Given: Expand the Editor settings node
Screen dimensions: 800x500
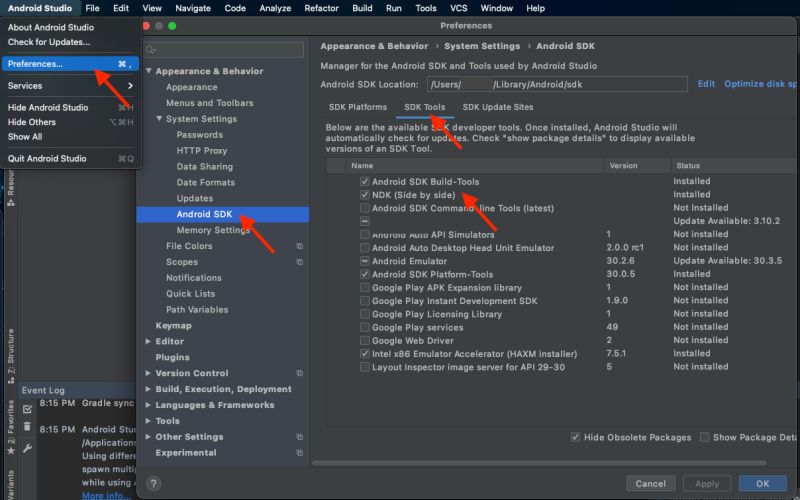Looking at the screenshot, I should [148, 341].
